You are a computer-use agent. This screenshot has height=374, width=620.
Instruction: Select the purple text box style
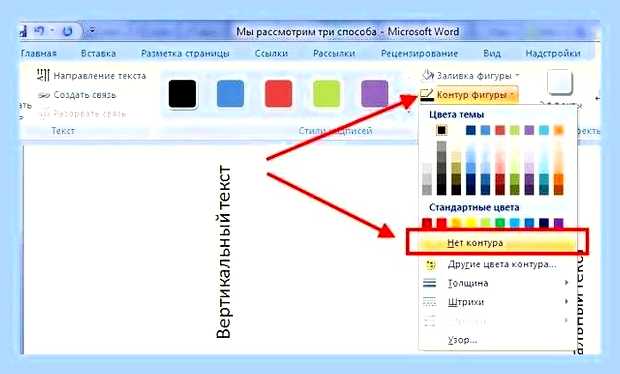point(374,94)
